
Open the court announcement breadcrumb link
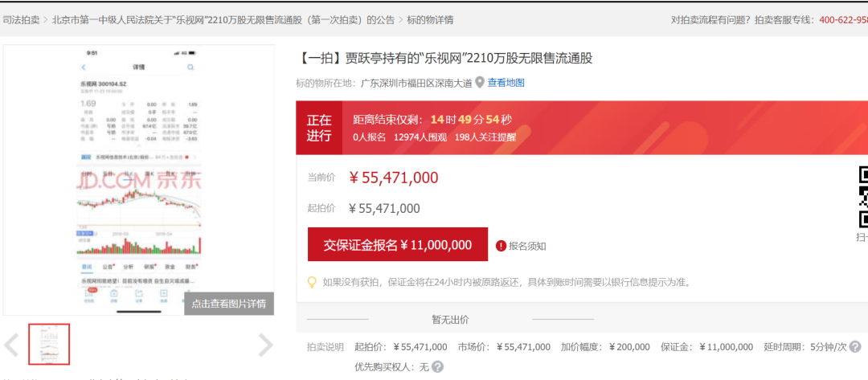(223, 20)
